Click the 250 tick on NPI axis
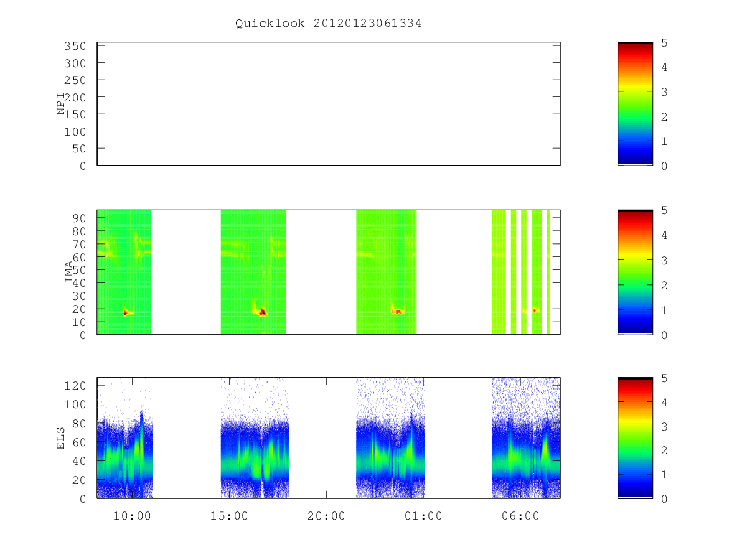The width and height of the screenshot is (747, 560). coord(75,80)
